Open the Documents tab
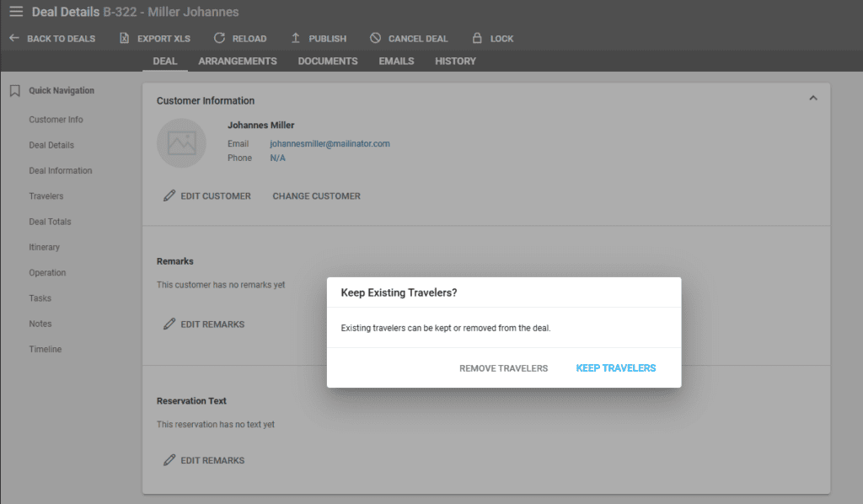 pyautogui.click(x=328, y=62)
